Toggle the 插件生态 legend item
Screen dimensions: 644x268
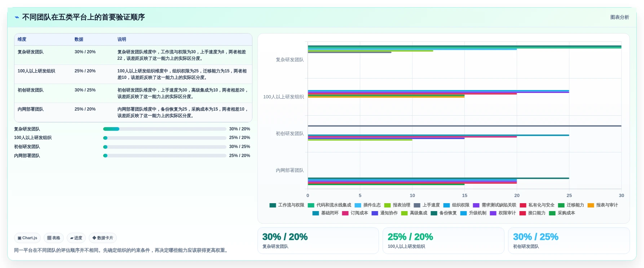pos(368,205)
